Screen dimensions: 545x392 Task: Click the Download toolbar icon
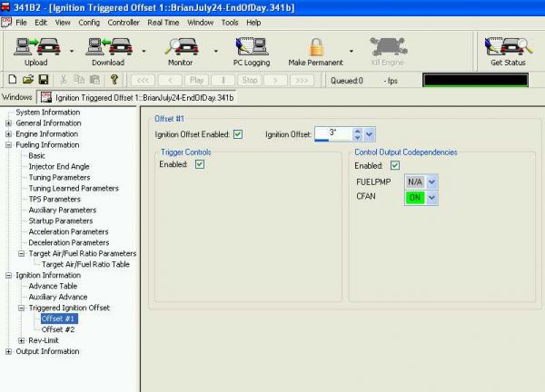[x=107, y=47]
